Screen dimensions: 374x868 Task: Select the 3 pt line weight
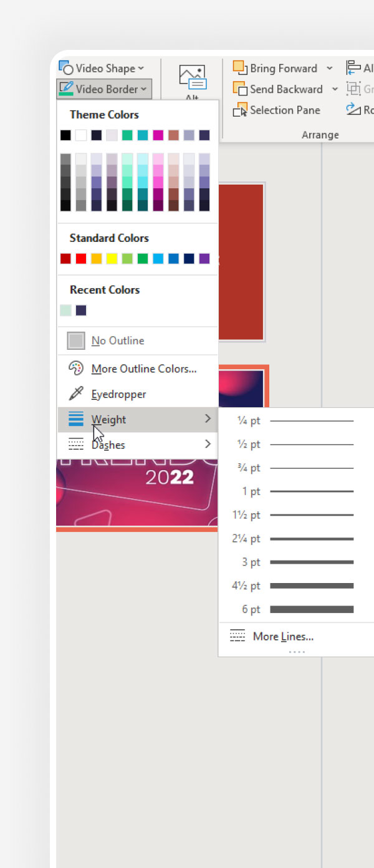click(296, 562)
